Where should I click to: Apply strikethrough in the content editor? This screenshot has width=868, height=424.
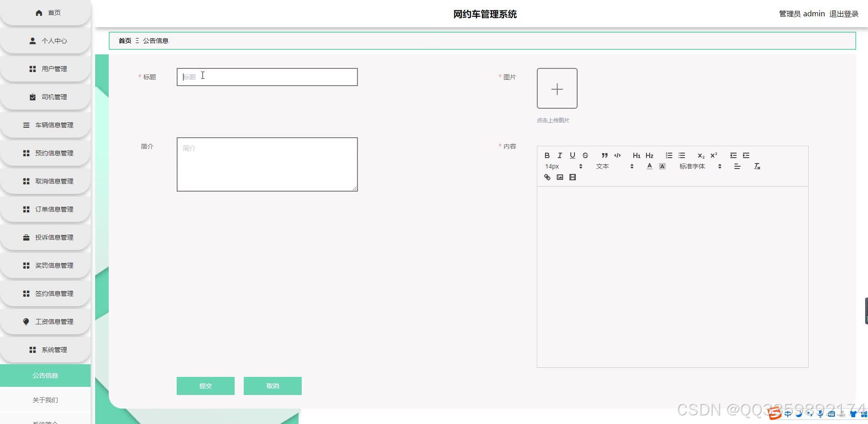click(585, 155)
